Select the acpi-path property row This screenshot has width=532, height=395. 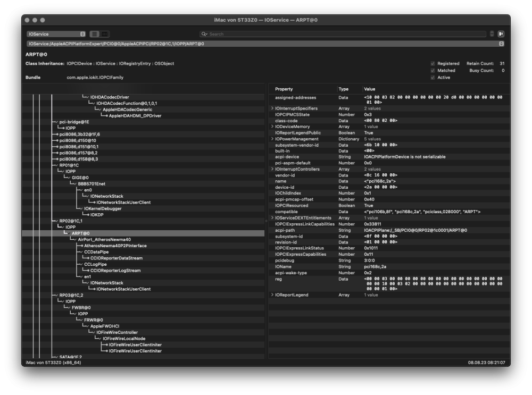(x=389, y=231)
